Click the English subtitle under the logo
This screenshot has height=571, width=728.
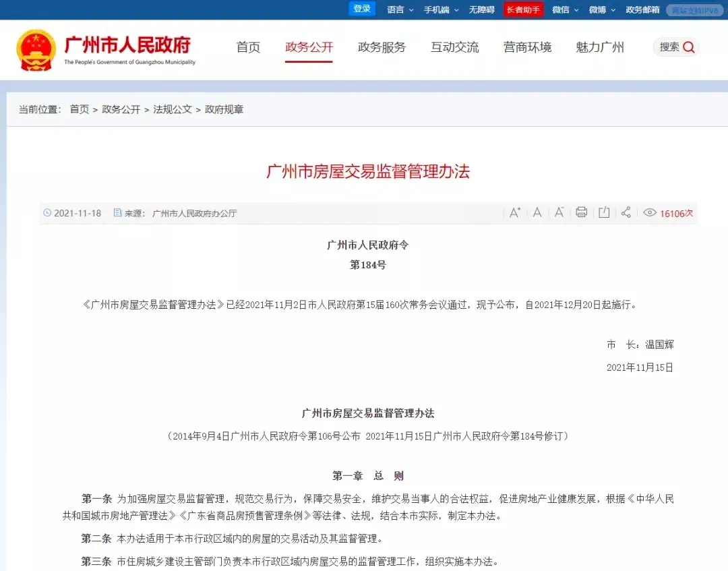(129, 62)
